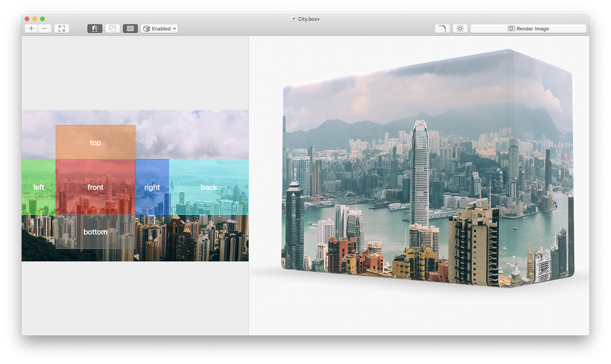Click the rotate/flip layout icon

[x=112, y=29]
